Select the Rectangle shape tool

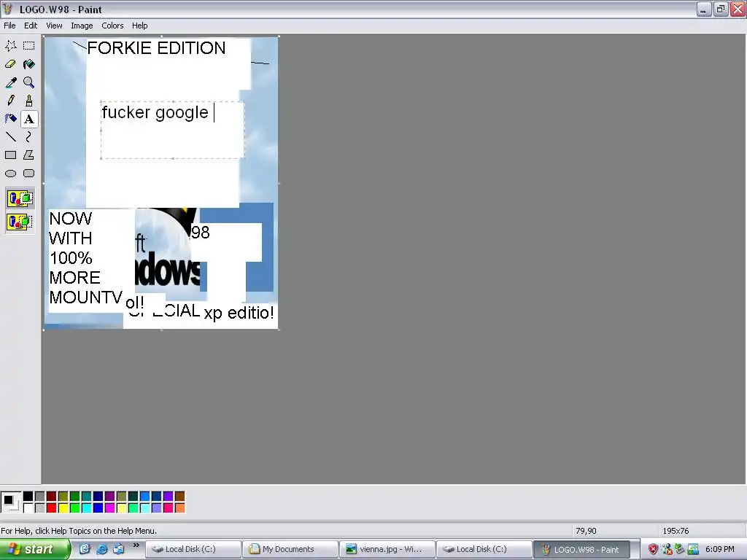tap(10, 155)
